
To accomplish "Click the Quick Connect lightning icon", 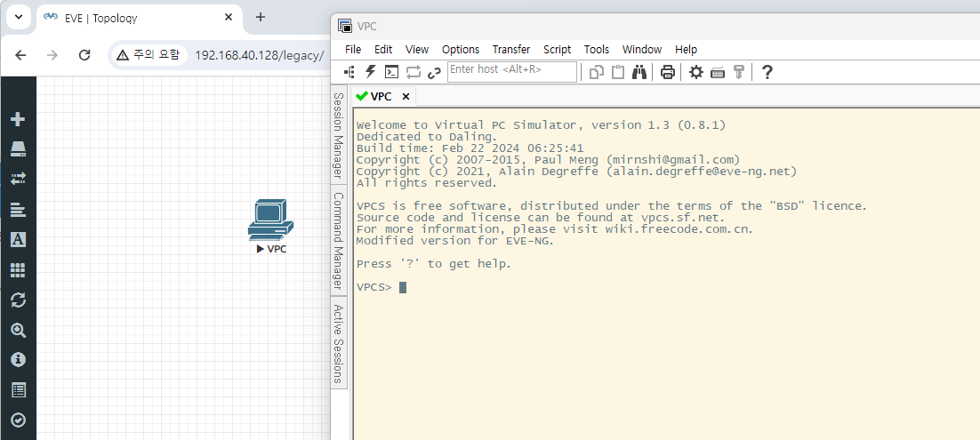I will pyautogui.click(x=370, y=72).
